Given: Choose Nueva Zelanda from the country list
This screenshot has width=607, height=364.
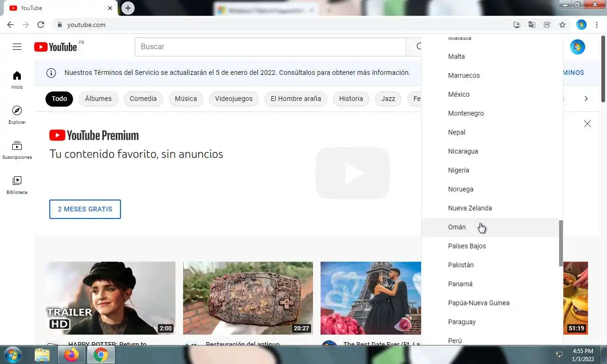Looking at the screenshot, I should pyautogui.click(x=490, y=208).
